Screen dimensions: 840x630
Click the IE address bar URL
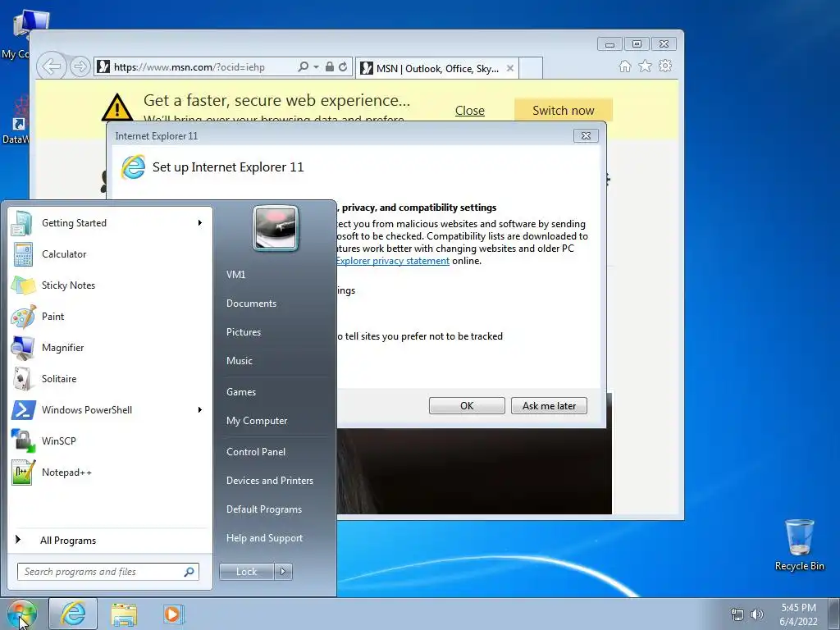[x=189, y=67]
